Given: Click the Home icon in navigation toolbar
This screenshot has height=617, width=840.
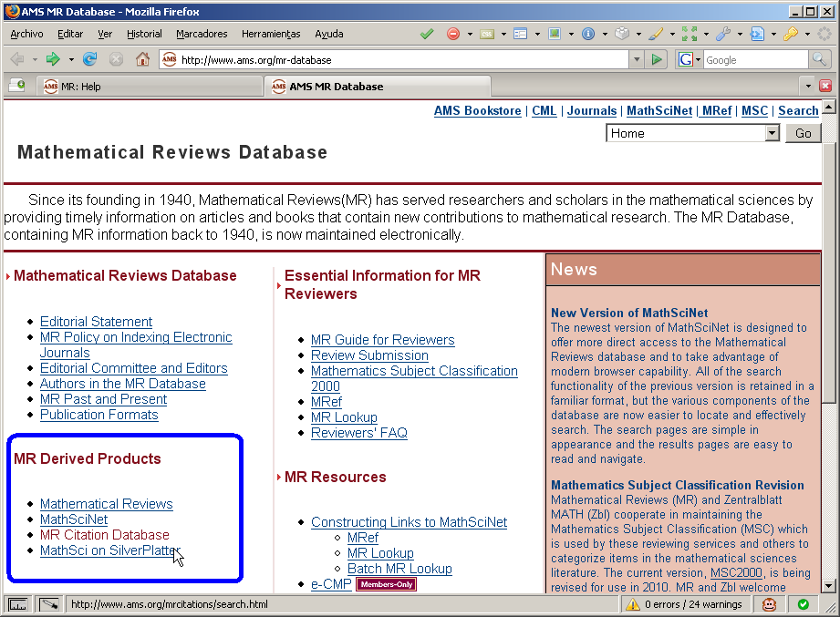Looking at the screenshot, I should point(142,59).
